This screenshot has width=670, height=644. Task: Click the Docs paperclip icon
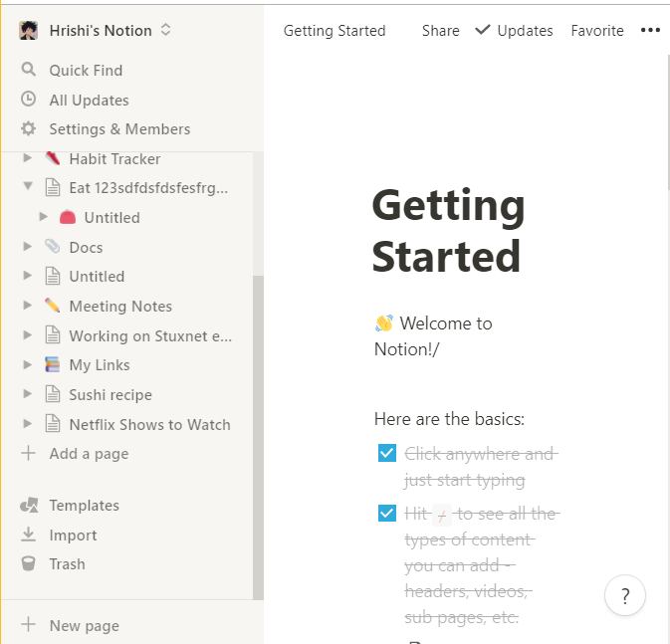[53, 247]
